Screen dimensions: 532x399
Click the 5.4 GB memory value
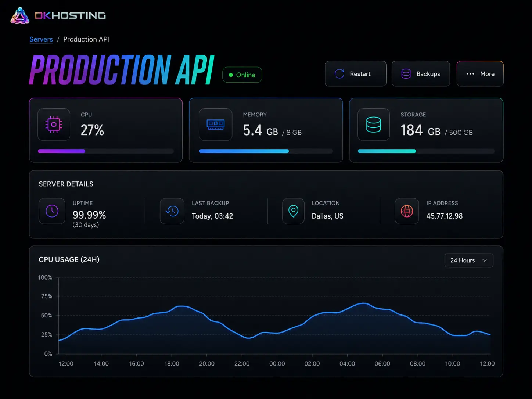click(x=260, y=130)
